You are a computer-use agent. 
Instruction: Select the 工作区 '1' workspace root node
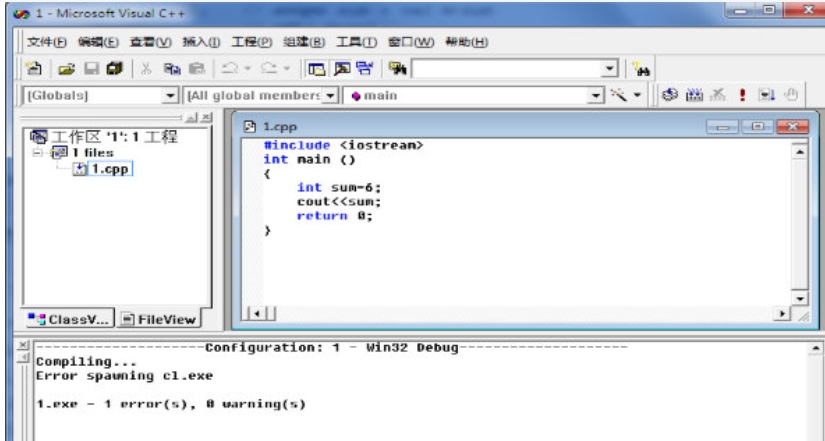pyautogui.click(x=112, y=137)
